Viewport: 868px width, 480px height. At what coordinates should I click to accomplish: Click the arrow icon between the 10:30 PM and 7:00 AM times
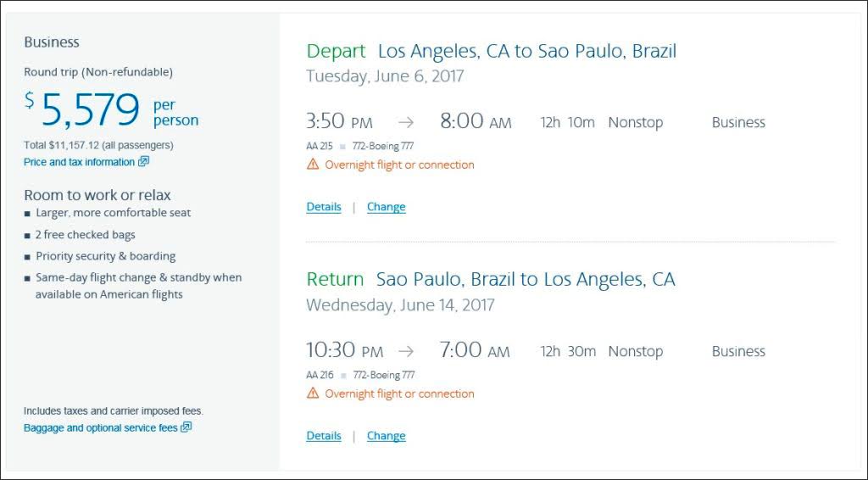pyautogui.click(x=406, y=352)
